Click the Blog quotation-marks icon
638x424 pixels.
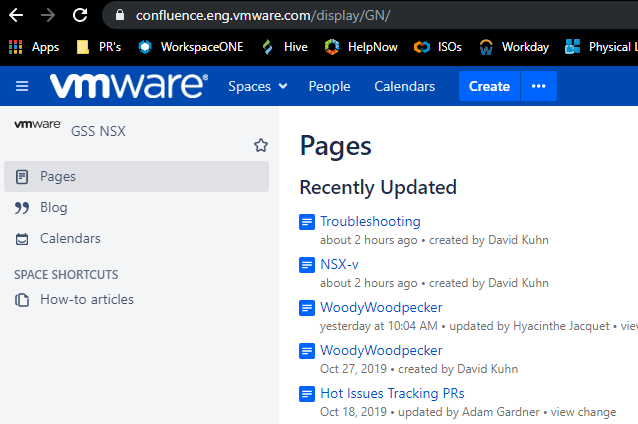pyautogui.click(x=22, y=208)
